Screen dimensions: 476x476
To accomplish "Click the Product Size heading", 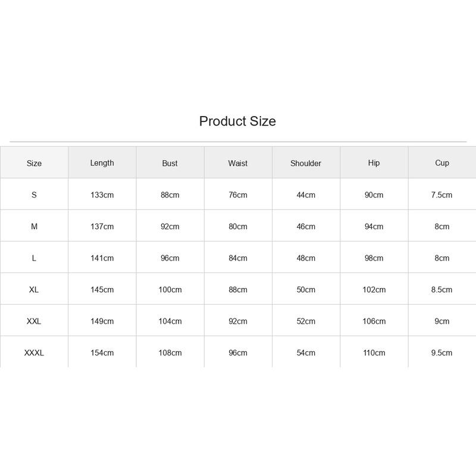I will pos(237,121).
